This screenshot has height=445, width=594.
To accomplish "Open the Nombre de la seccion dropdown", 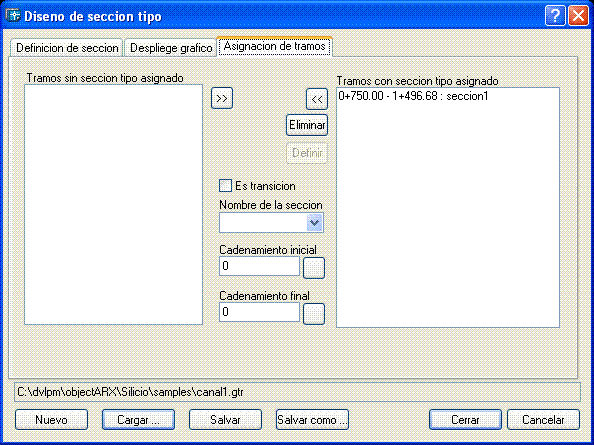I will coord(314,222).
